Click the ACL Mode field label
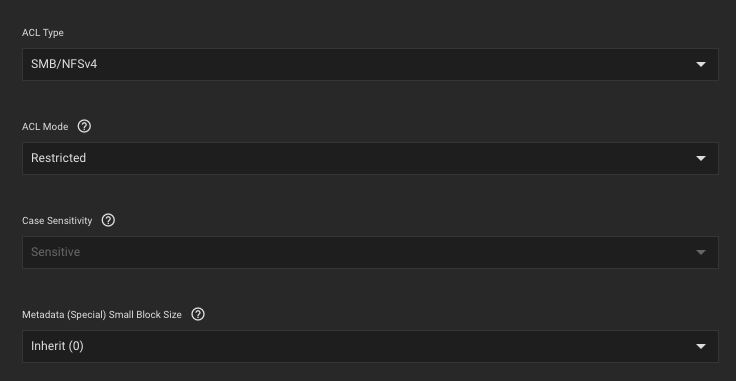The height and width of the screenshot is (381, 736). click(x=45, y=127)
